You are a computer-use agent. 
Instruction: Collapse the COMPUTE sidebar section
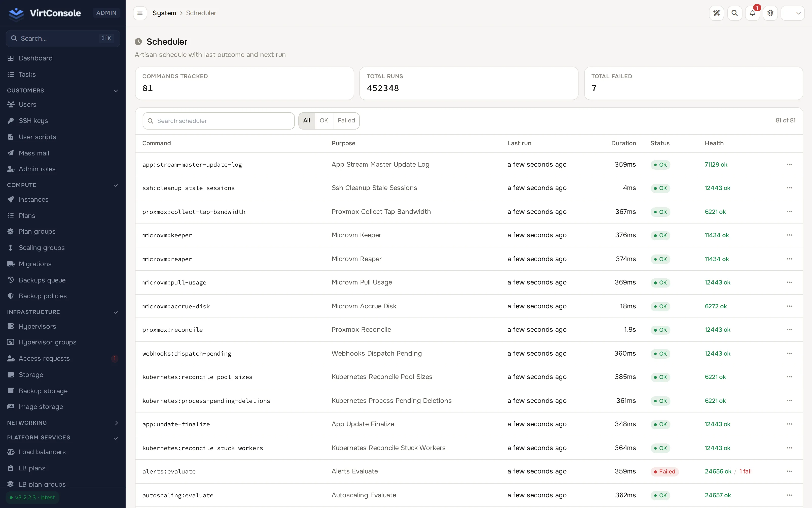[x=63, y=185]
